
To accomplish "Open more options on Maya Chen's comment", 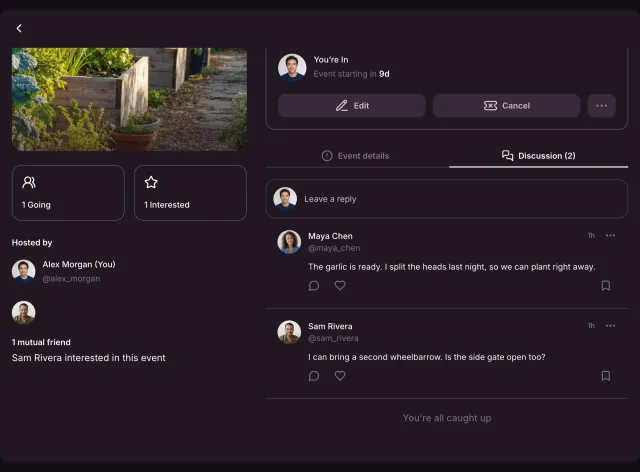I will [x=610, y=236].
